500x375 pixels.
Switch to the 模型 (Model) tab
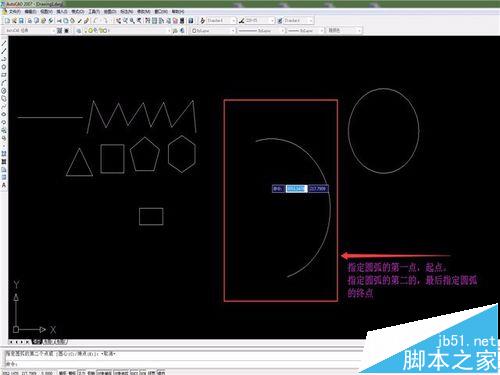tap(36, 342)
